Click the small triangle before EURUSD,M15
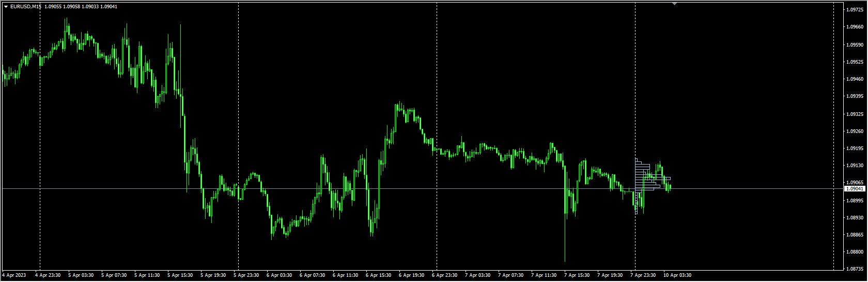The image size is (868, 282). tap(6, 7)
